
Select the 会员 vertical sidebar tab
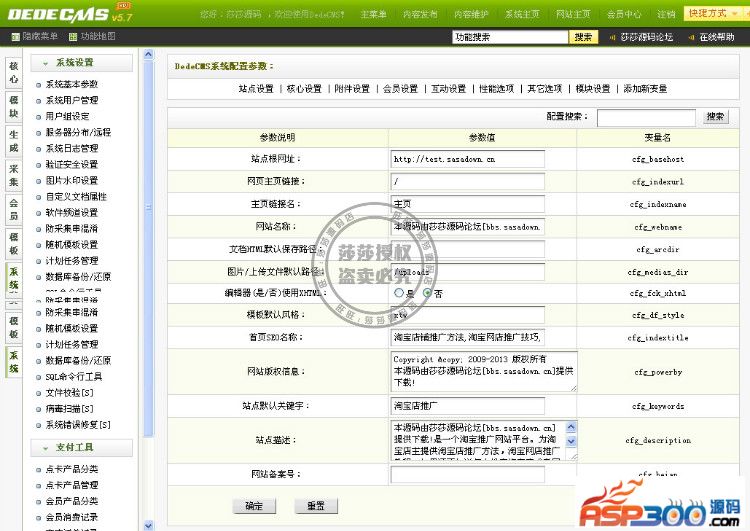point(14,210)
